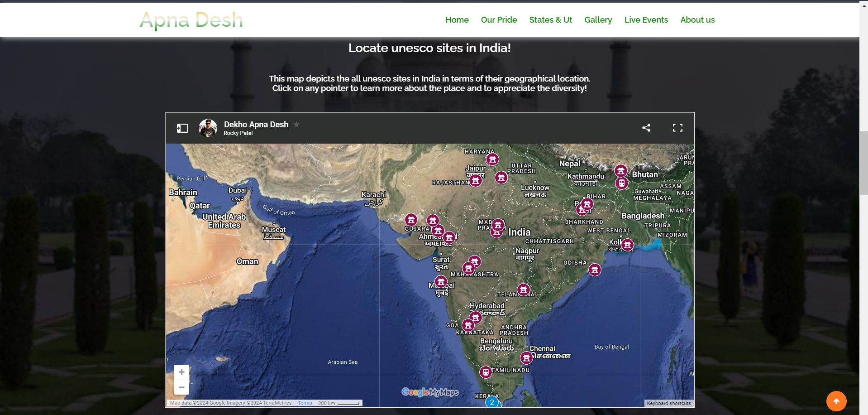
Task: Share the Dekho Apna Desh map
Action: pos(646,128)
